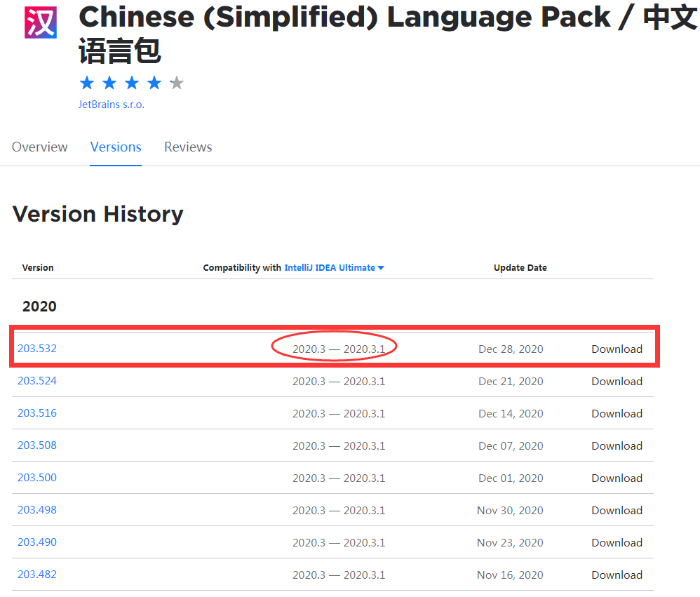Open version 203.490 link

[x=37, y=542]
